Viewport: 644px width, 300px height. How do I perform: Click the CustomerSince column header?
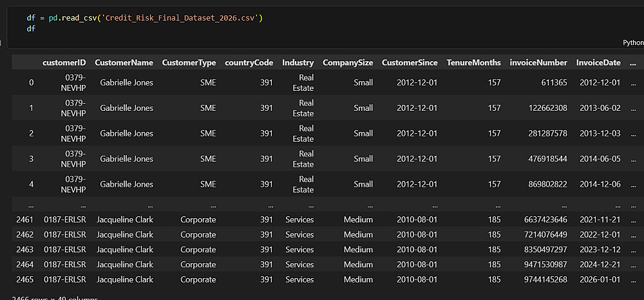410,62
